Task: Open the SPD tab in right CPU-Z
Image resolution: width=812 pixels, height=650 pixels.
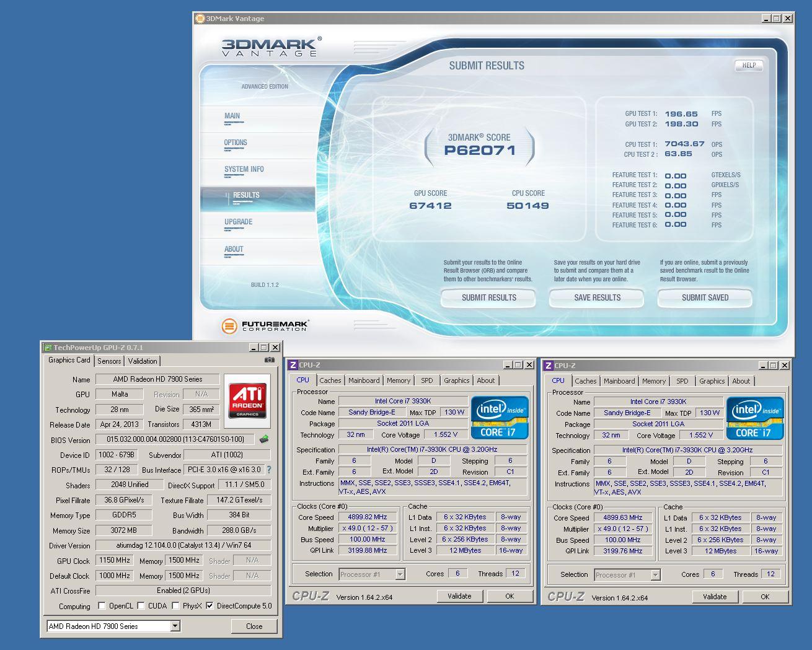Action: click(x=682, y=381)
